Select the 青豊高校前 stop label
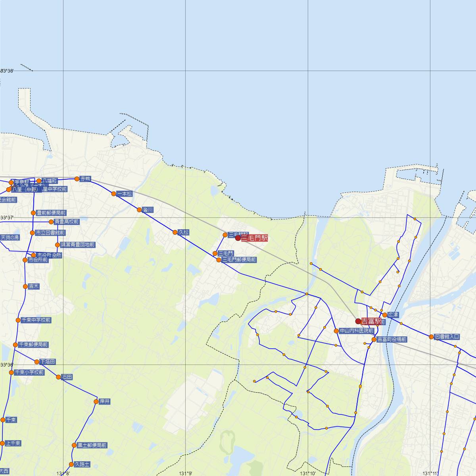476x476 pixels. pyautogui.click(x=67, y=222)
